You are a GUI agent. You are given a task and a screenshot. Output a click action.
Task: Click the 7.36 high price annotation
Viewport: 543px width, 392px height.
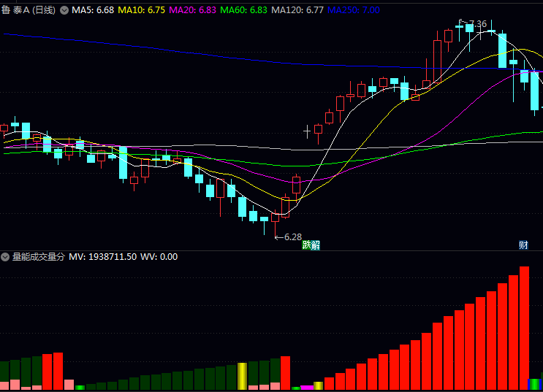pyautogui.click(x=476, y=24)
